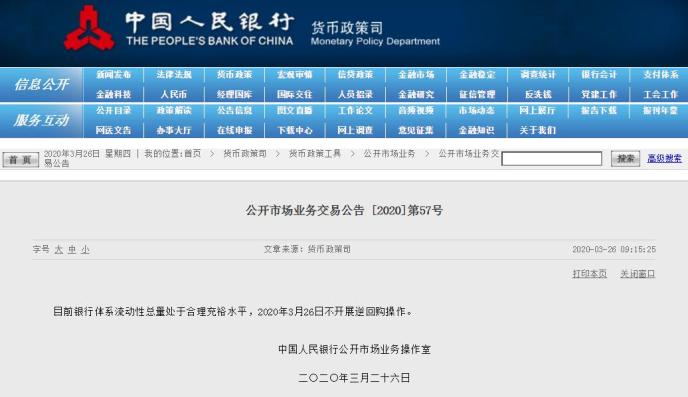
Task: Focus the search text input field
Action: (x=552, y=158)
